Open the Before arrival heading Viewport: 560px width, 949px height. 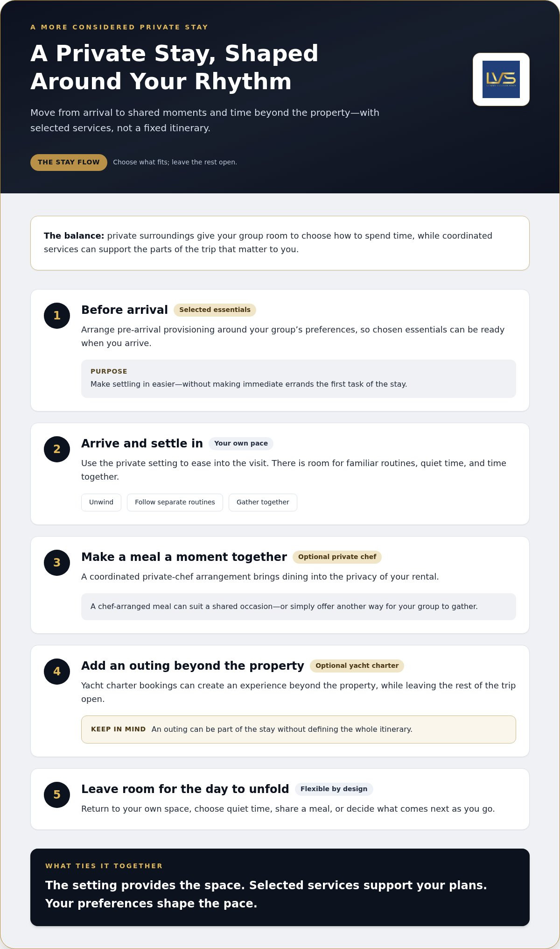click(x=125, y=310)
